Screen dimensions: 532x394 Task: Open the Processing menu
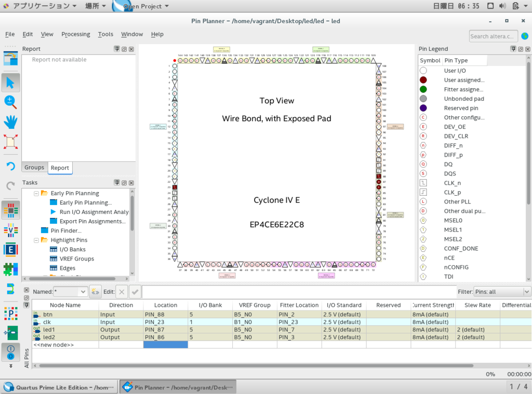coord(76,34)
